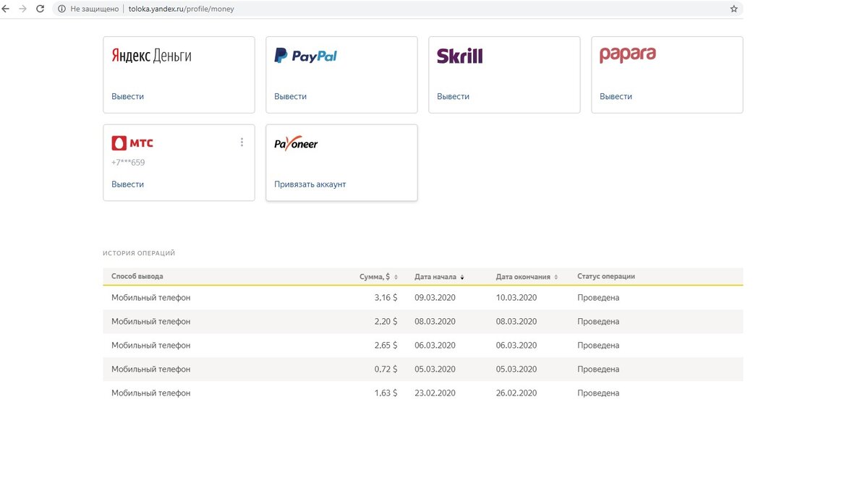
Task: Click the Способ вывода column header
Action: [x=137, y=276]
